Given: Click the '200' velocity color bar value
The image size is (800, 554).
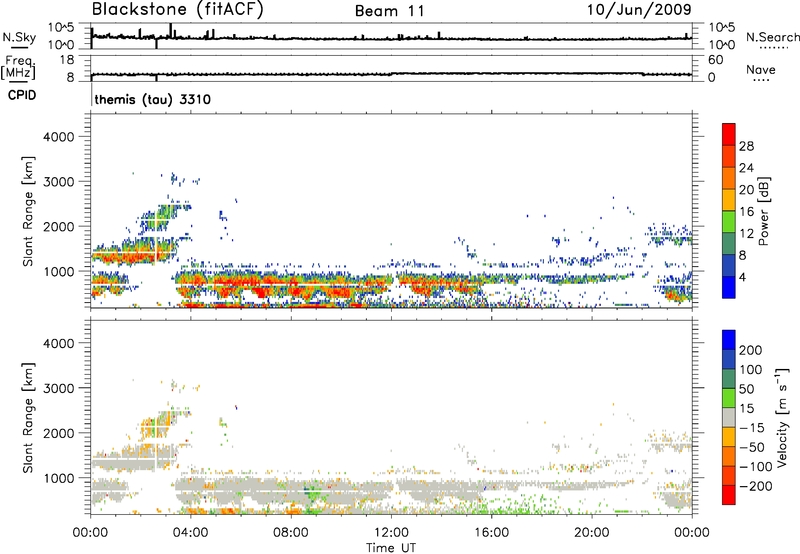Looking at the screenshot, I should (751, 350).
